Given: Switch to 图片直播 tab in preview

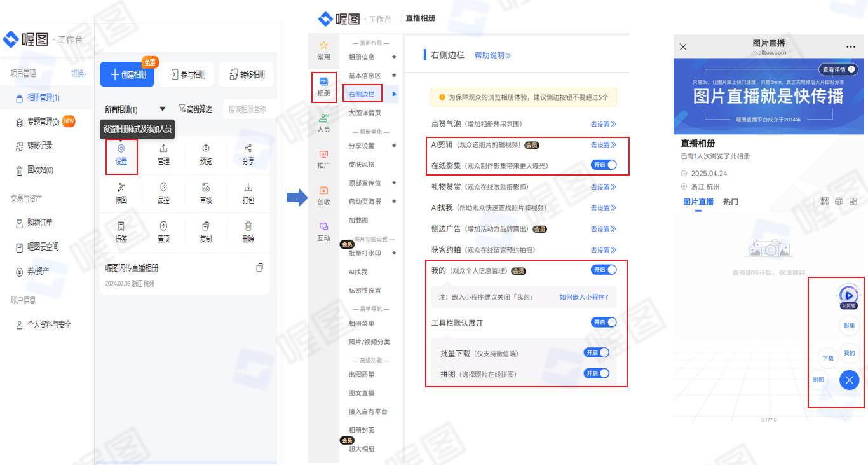Looking at the screenshot, I should click(698, 202).
